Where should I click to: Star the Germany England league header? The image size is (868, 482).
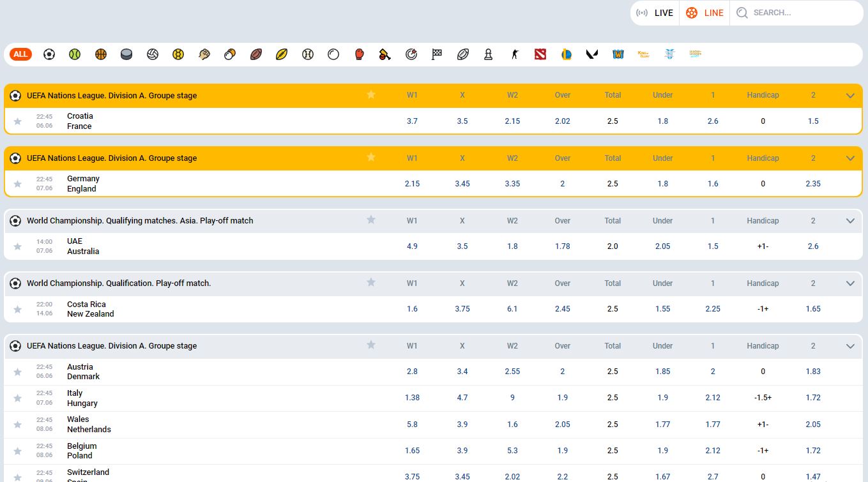[371, 158]
